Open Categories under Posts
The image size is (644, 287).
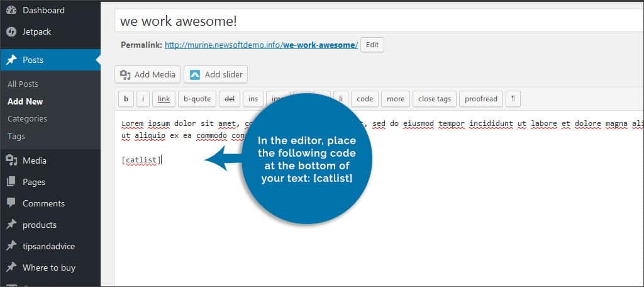coord(27,118)
